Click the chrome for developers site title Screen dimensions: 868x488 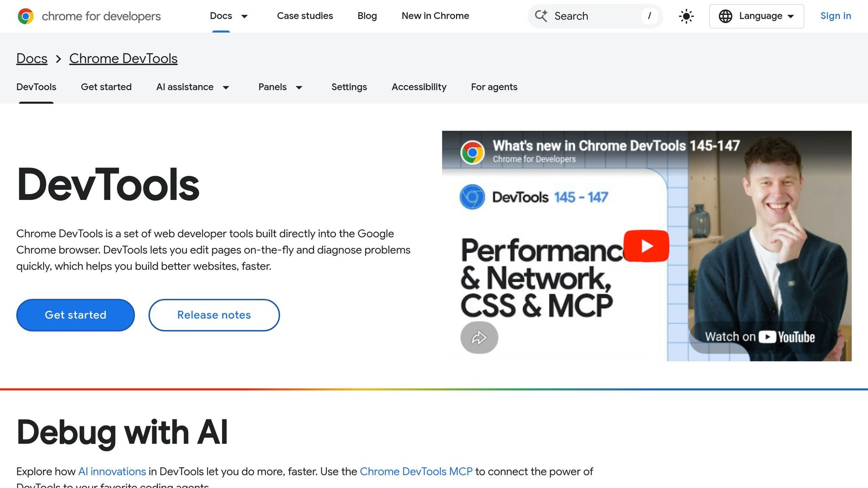(101, 16)
